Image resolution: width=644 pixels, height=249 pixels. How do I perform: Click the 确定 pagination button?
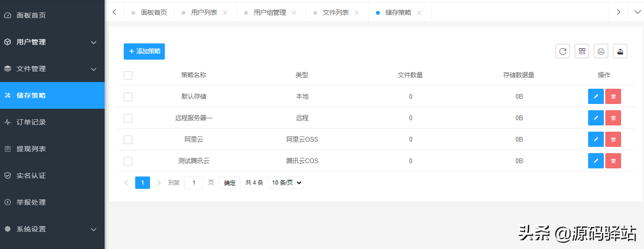click(230, 183)
